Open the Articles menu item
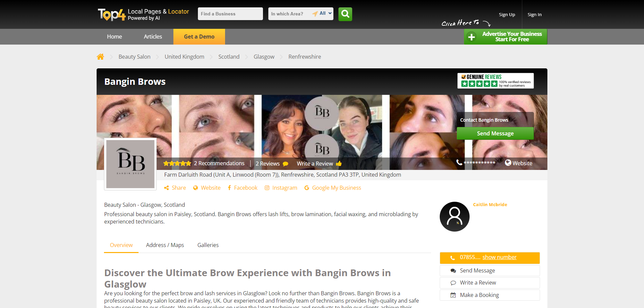 pyautogui.click(x=153, y=37)
